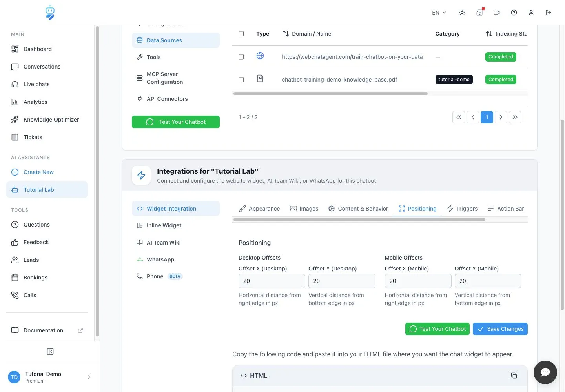Open Tools configuration section
This screenshot has height=392, width=565.
176,57
